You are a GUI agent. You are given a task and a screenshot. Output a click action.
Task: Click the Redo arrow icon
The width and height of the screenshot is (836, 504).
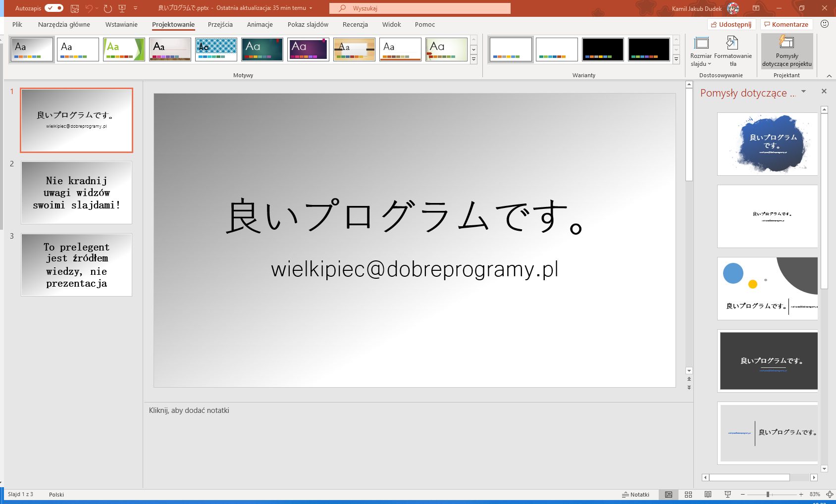[107, 8]
